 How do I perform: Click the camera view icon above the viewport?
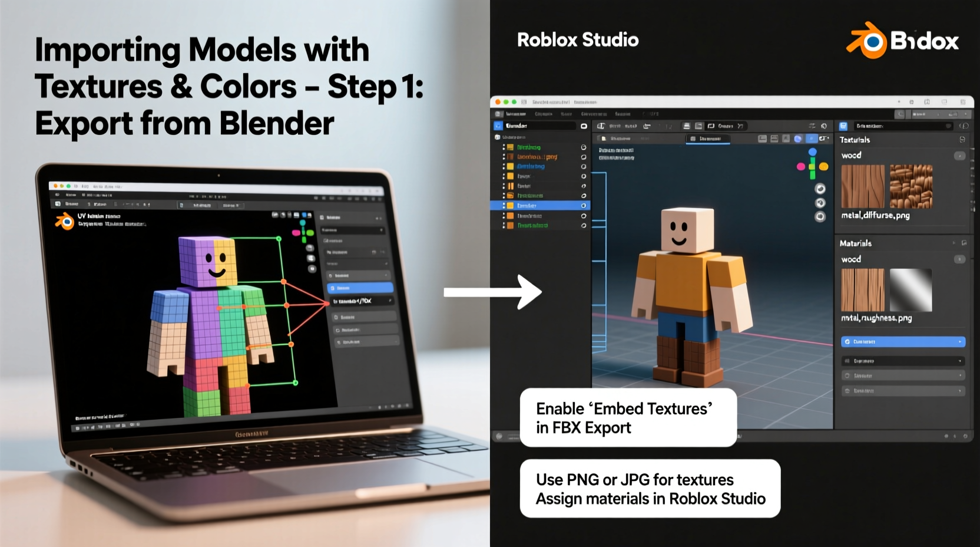coord(688,126)
